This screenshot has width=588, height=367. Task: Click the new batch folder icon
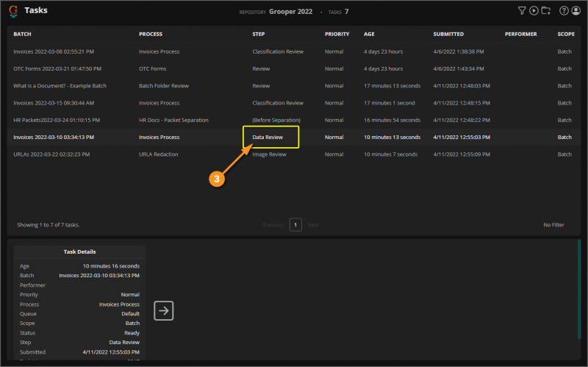(545, 10)
